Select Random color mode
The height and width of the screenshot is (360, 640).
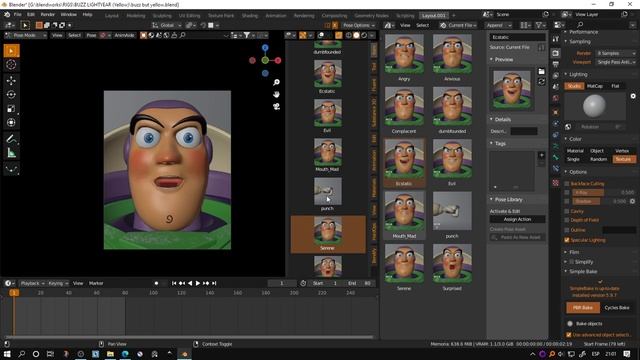pyautogui.click(x=598, y=159)
